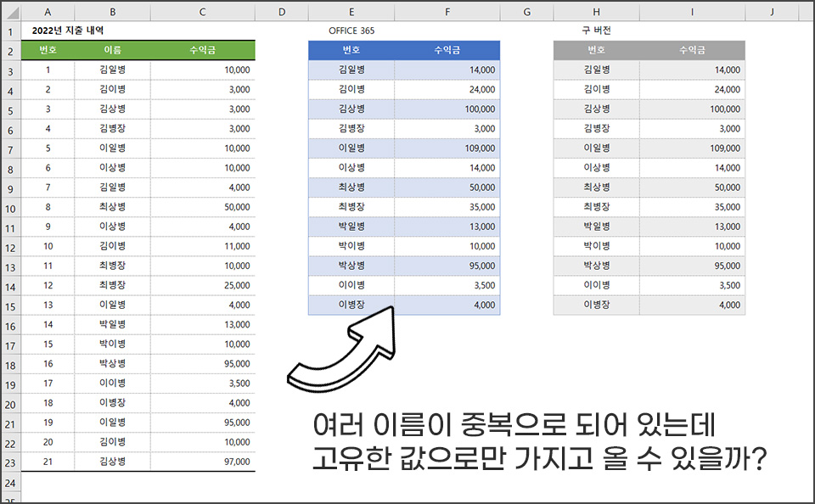
Task: Select row 10 header
Action: [x=11, y=208]
